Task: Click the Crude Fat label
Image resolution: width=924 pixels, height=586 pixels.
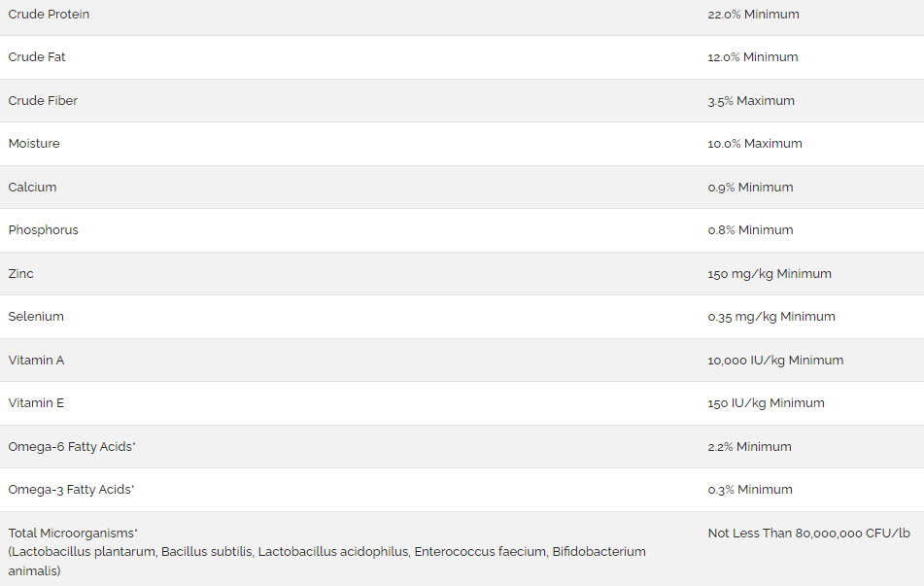Action: coord(37,57)
